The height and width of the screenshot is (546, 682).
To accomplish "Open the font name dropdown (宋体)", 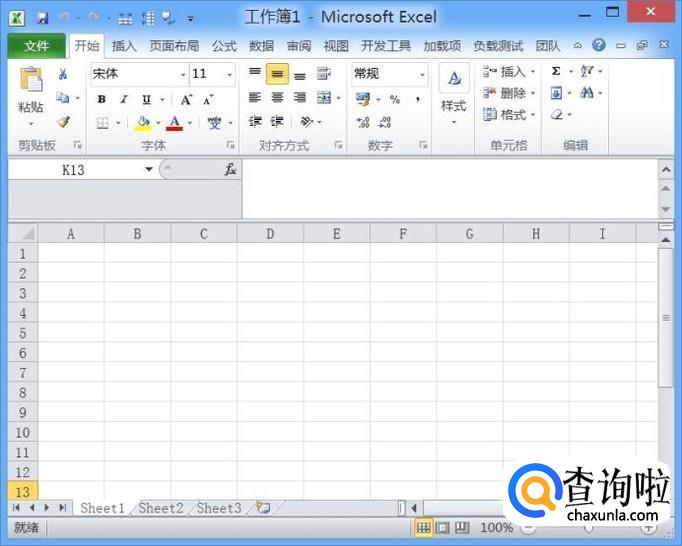I will pos(183,74).
